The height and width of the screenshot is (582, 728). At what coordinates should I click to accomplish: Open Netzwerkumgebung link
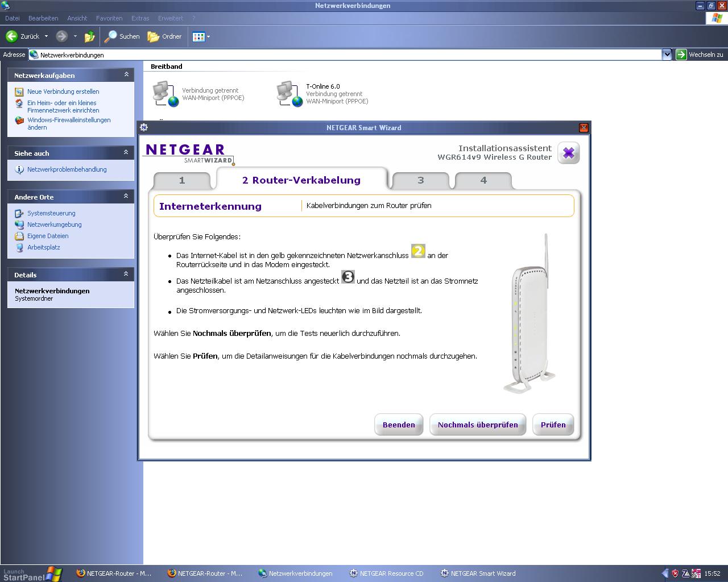tap(55, 225)
